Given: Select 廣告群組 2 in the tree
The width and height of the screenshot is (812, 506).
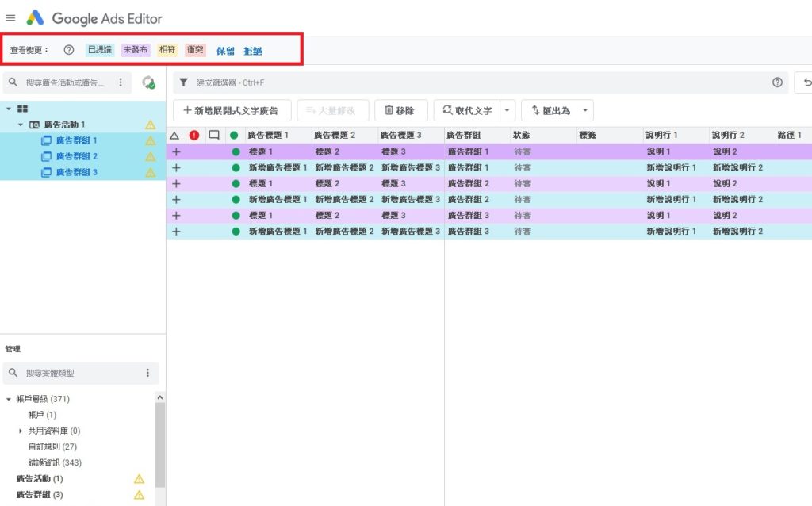Looking at the screenshot, I should click(76, 156).
